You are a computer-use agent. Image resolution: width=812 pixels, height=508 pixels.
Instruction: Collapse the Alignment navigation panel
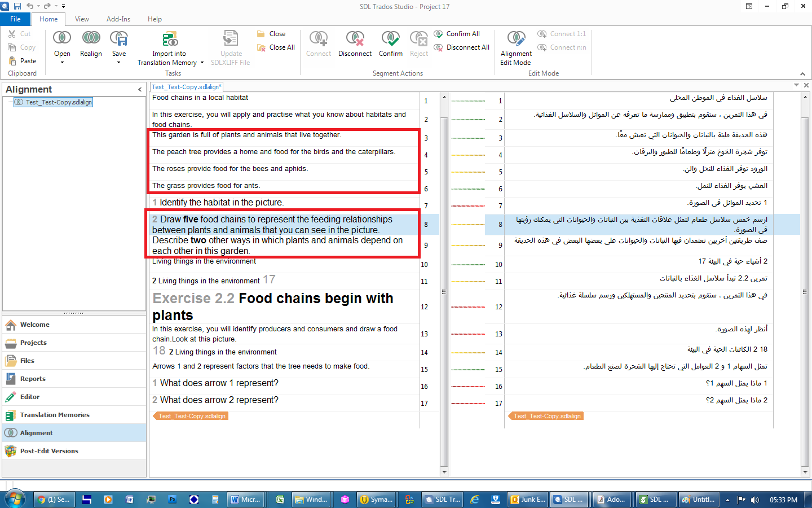(140, 89)
